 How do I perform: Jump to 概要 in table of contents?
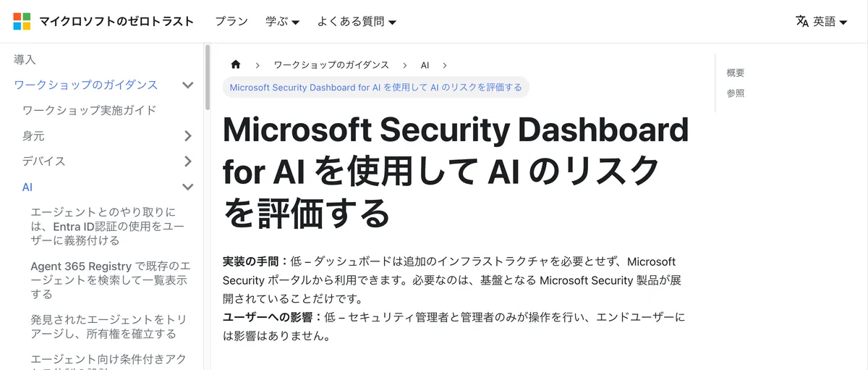click(736, 73)
